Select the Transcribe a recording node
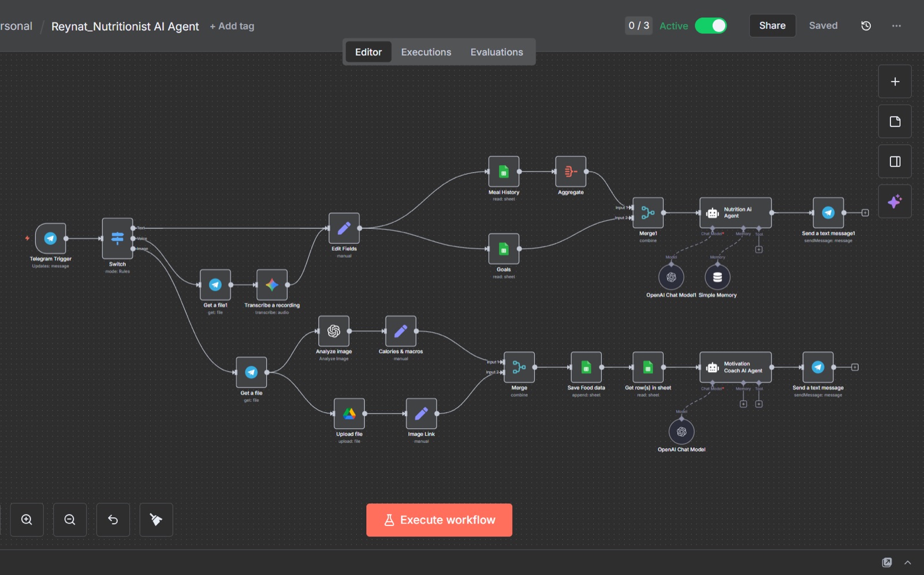 (x=272, y=285)
